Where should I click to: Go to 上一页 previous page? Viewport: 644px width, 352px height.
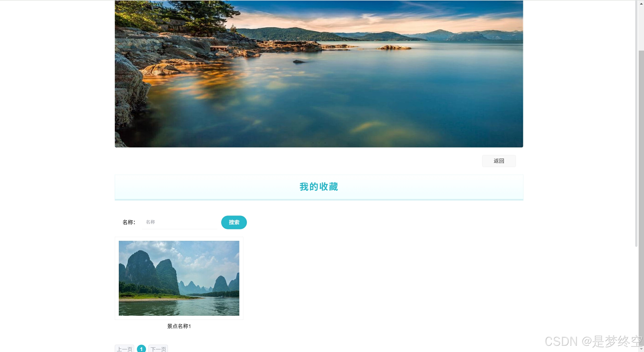click(124, 349)
